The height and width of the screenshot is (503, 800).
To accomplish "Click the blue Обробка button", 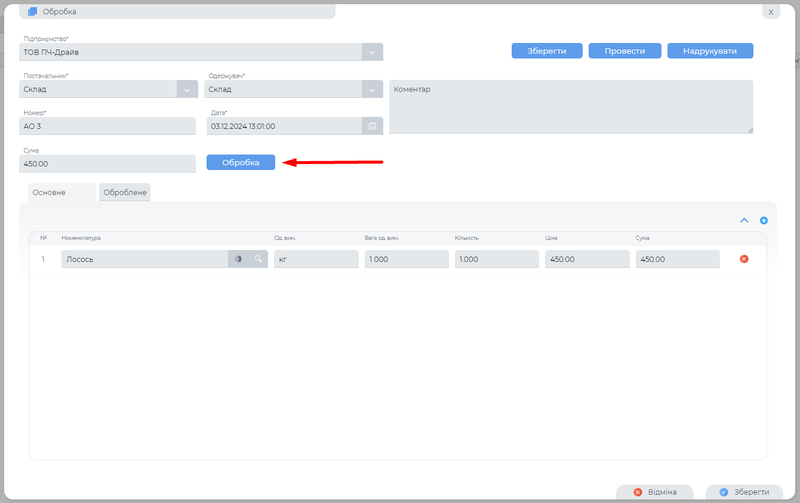I will (x=240, y=162).
